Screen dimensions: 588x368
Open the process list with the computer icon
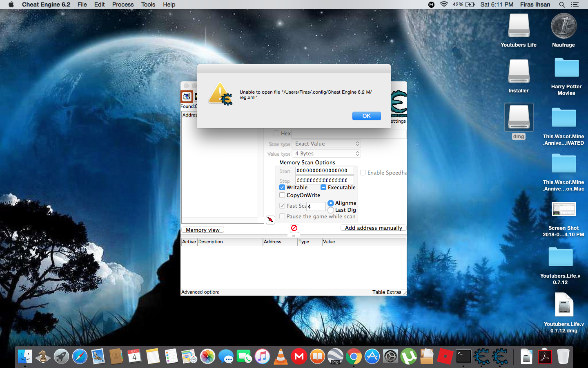point(186,96)
